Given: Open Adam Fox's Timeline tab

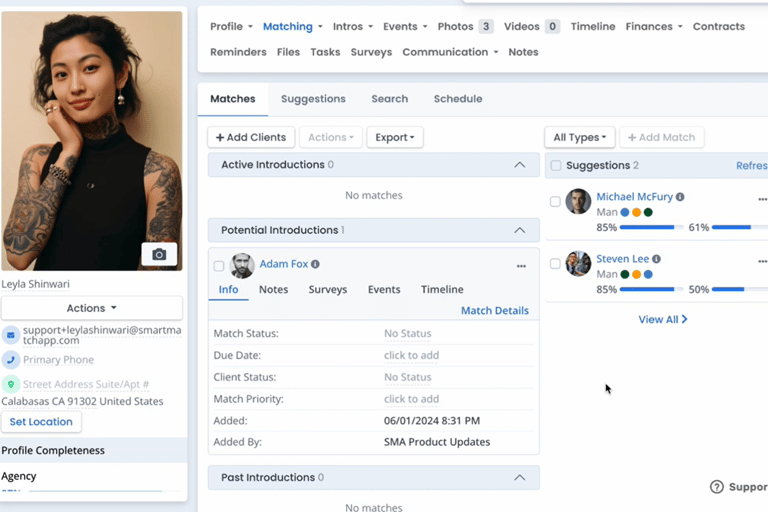Looking at the screenshot, I should pos(442,290).
